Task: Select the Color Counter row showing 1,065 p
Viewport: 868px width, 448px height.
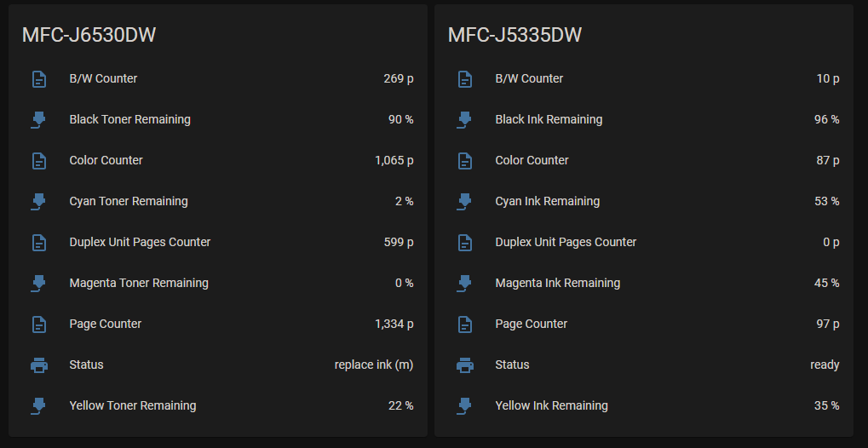Action: (x=218, y=161)
